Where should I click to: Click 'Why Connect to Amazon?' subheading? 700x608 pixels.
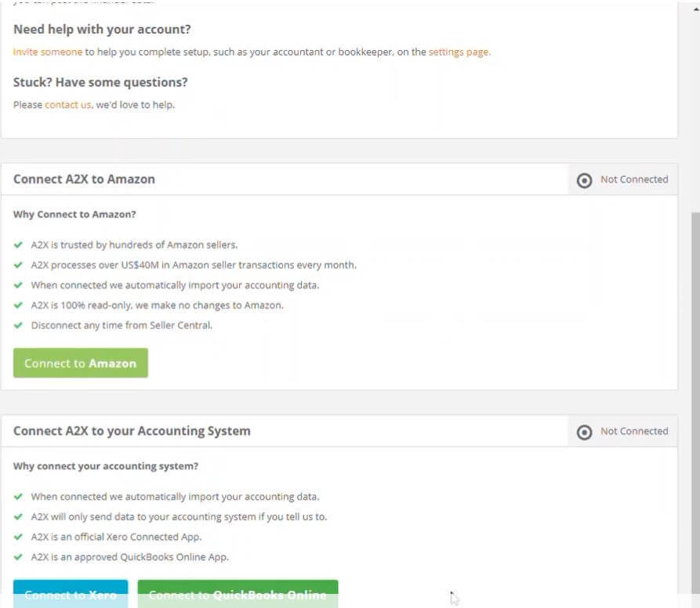pos(74,214)
